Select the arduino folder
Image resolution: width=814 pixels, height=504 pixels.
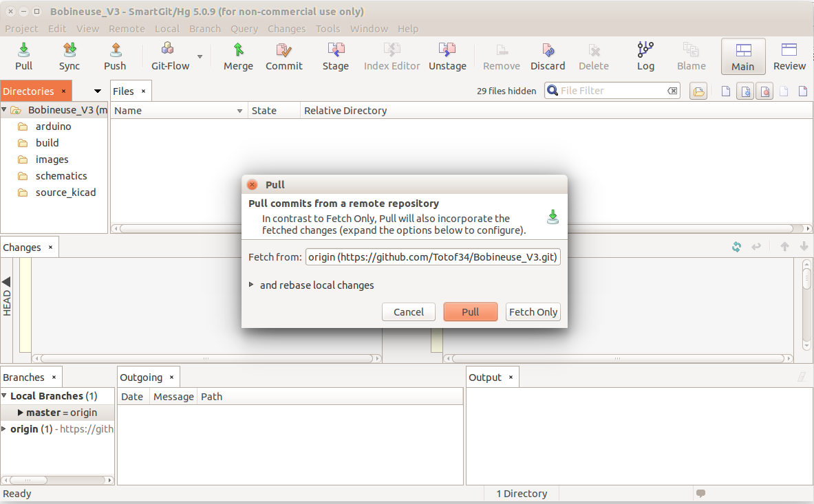(53, 126)
